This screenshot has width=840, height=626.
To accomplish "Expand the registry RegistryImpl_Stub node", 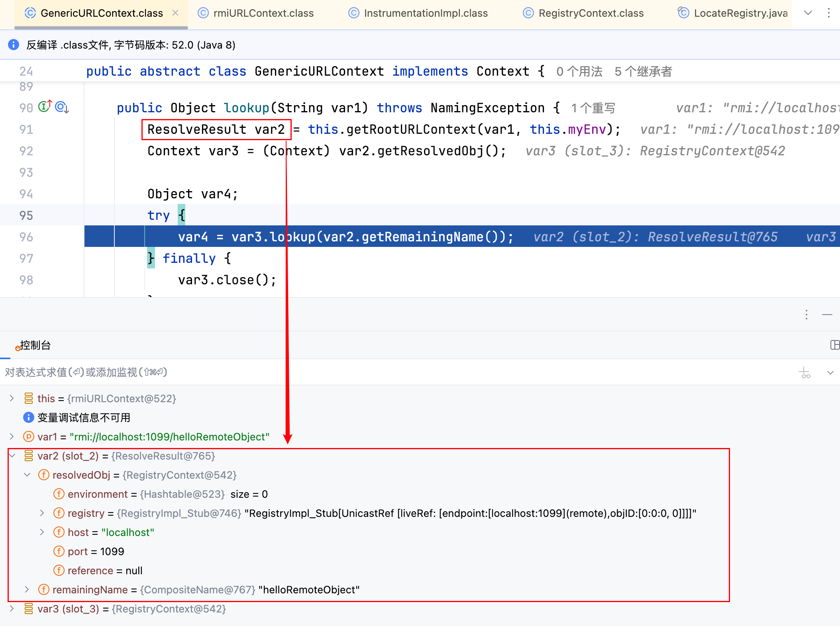I will 42,513.
